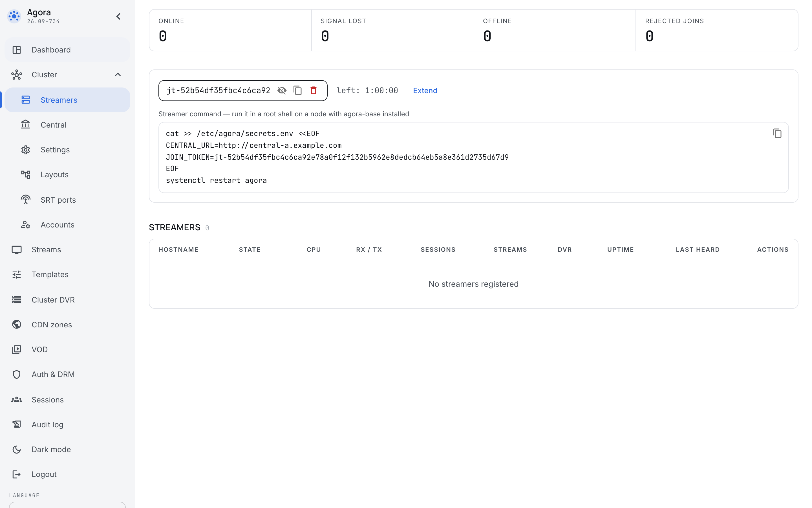Open the Accounts menu item

67,224
